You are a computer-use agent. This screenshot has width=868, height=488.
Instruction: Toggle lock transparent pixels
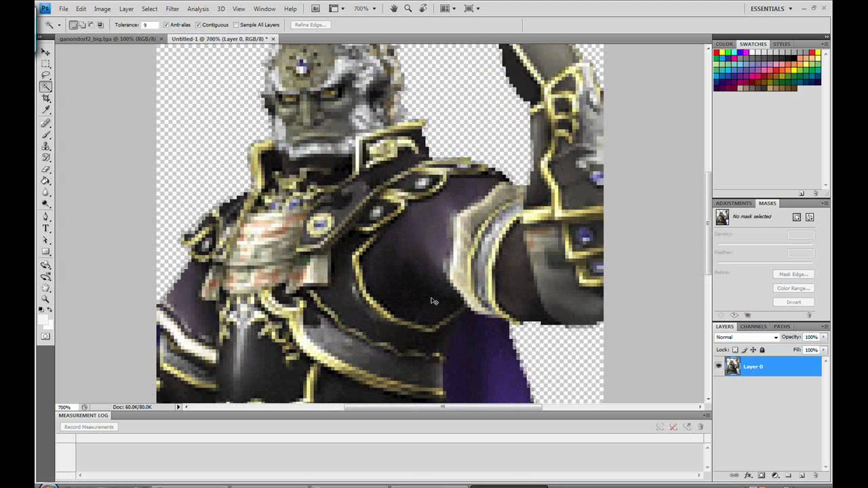pyautogui.click(x=735, y=350)
